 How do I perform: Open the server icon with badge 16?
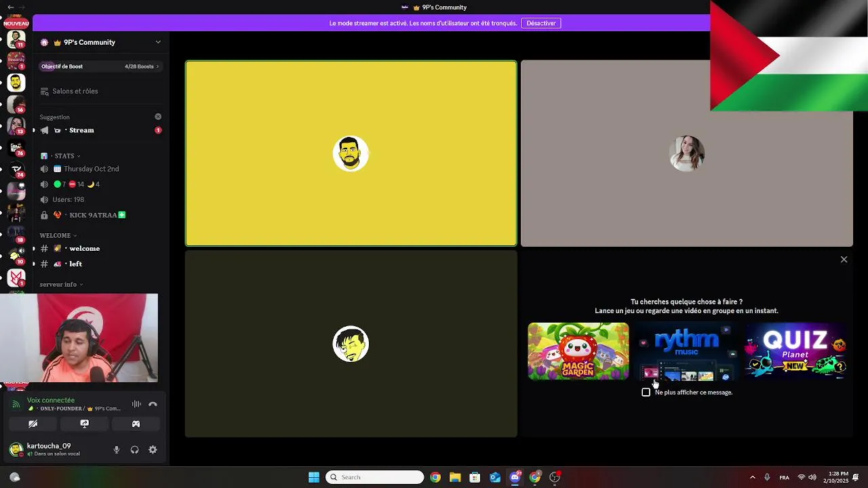click(16, 104)
